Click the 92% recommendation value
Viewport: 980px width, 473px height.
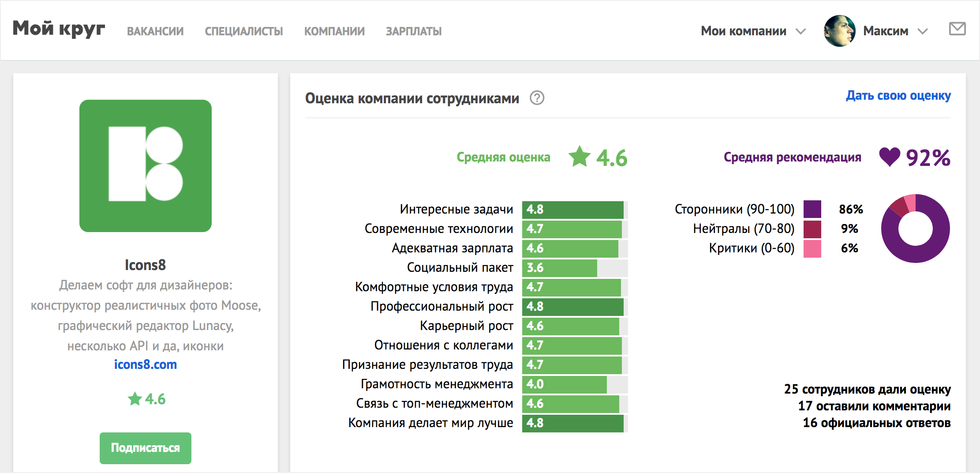(x=928, y=158)
